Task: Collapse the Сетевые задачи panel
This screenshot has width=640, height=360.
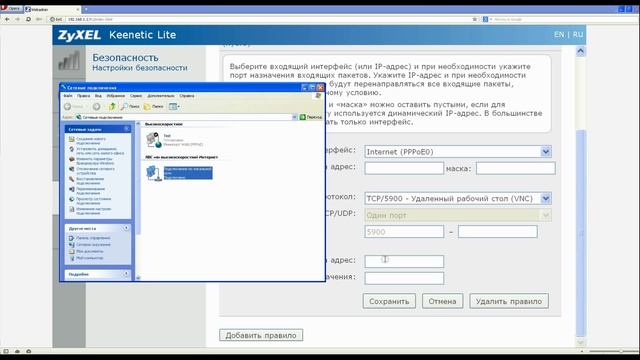Action: point(127,129)
